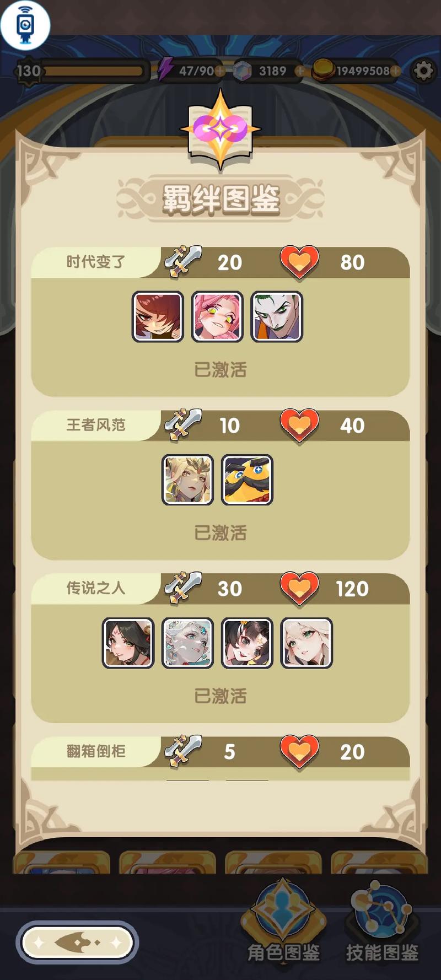Tap the heart icon beside 120

299,589
